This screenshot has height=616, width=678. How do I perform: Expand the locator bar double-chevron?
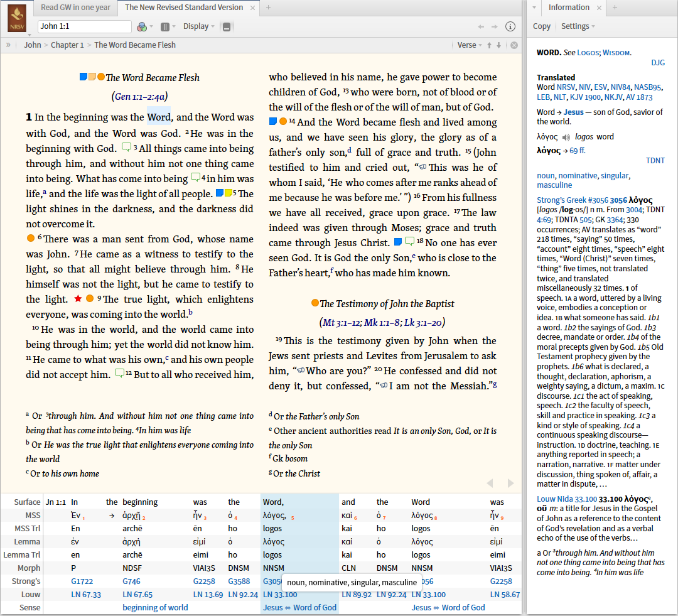pyautogui.click(x=8, y=45)
